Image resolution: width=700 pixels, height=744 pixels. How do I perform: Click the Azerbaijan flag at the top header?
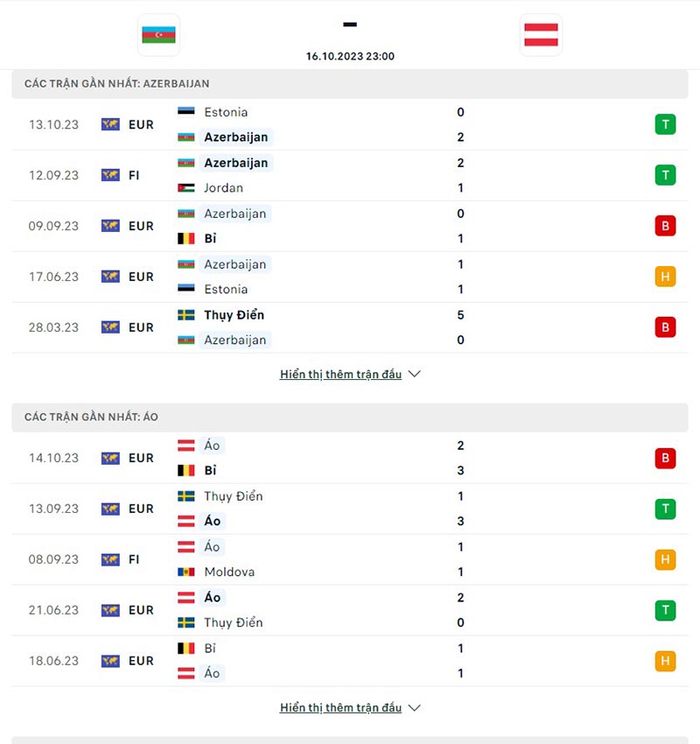(158, 36)
